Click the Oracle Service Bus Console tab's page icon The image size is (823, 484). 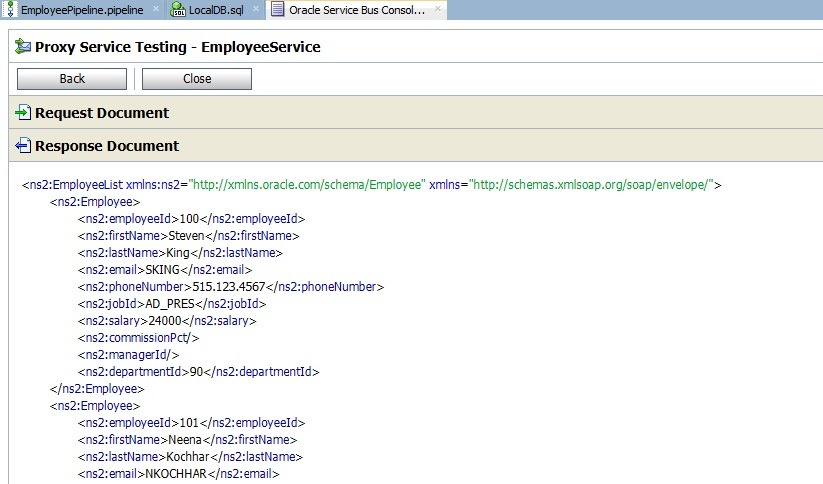pos(276,10)
